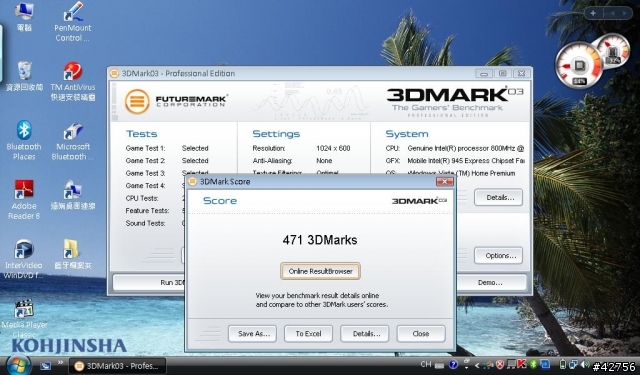Open Online ResultBrowser in the score dialog

click(320, 271)
